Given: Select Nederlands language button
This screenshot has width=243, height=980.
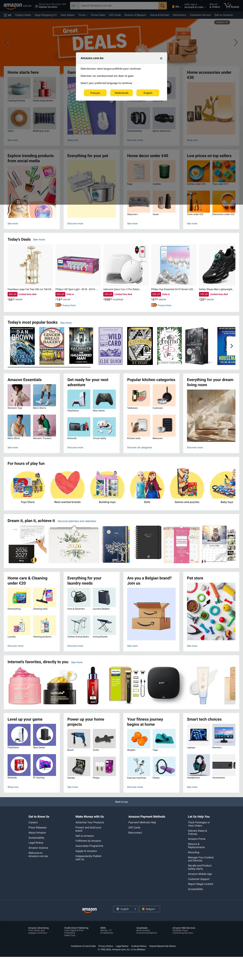Looking at the screenshot, I should tap(121, 93).
